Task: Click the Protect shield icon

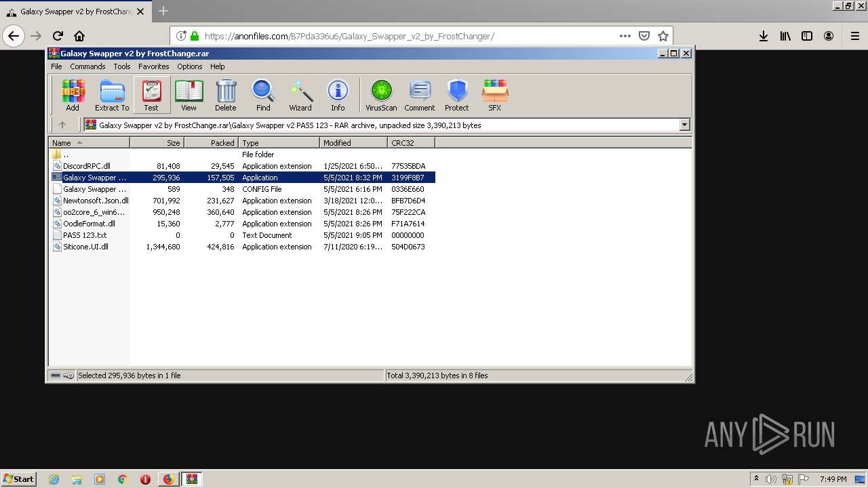Action: [x=457, y=95]
